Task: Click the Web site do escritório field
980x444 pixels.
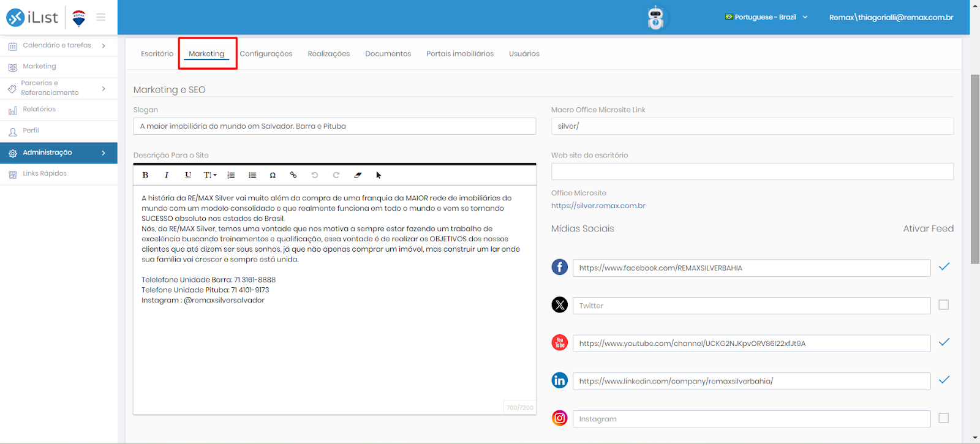Action: tap(752, 171)
